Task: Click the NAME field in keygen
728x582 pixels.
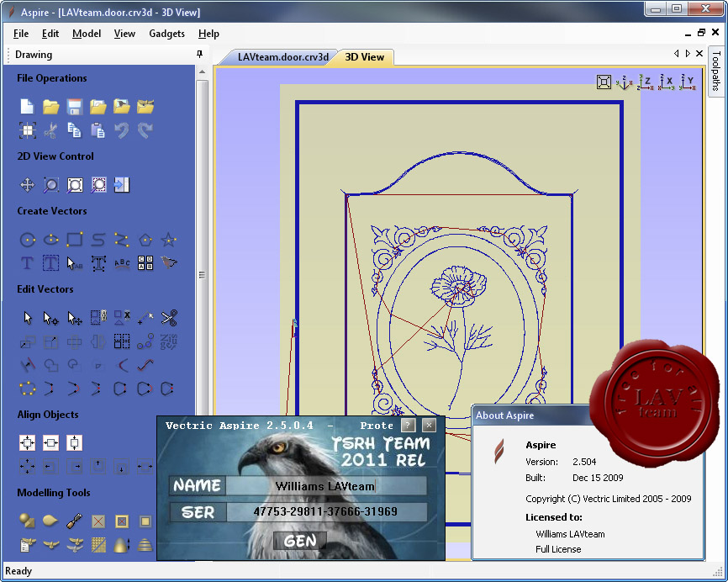Action: (x=325, y=486)
